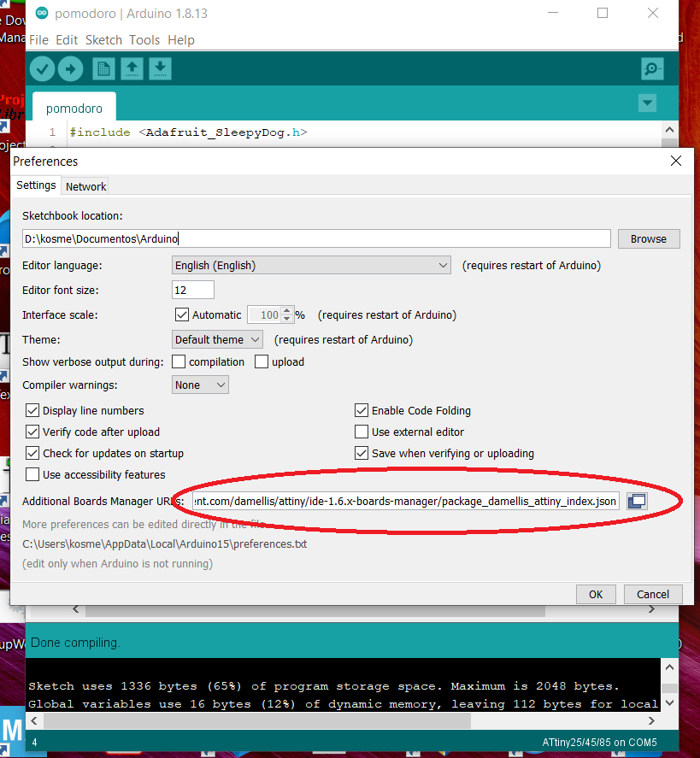Click console horizontal scrollbar left arrow
This screenshot has width=700, height=758.
[34, 720]
